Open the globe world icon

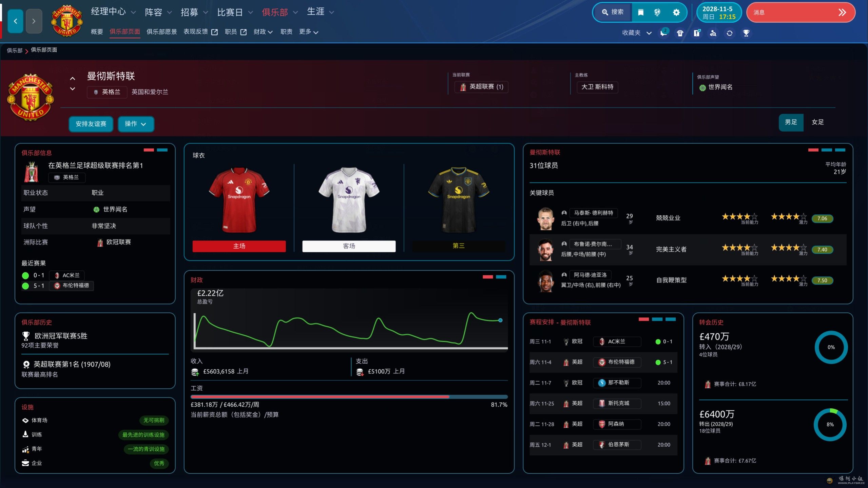[657, 12]
